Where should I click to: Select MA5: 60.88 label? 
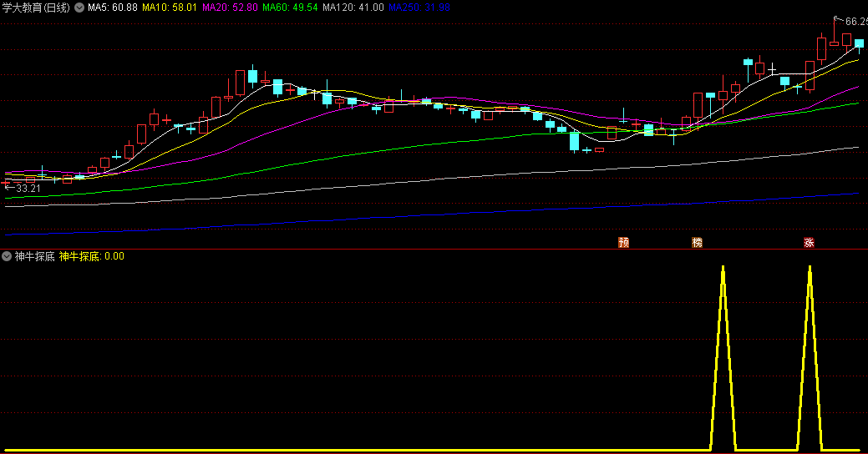(x=113, y=8)
